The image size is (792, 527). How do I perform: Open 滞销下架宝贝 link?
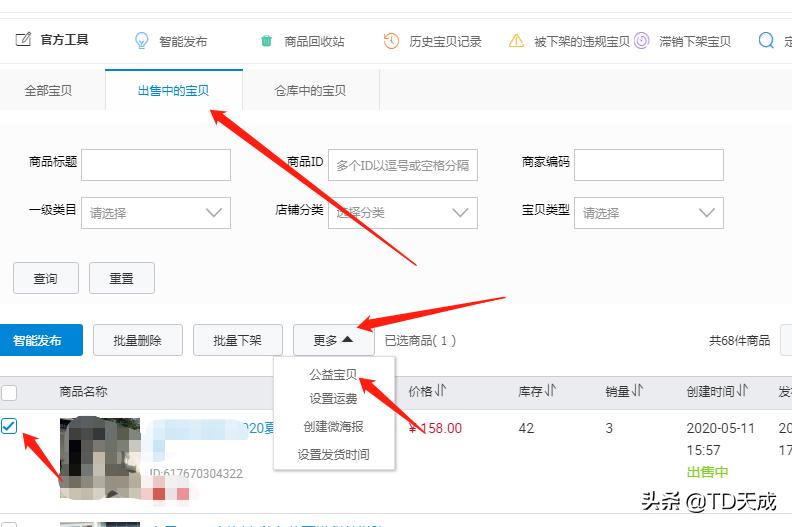pyautogui.click(x=695, y=41)
